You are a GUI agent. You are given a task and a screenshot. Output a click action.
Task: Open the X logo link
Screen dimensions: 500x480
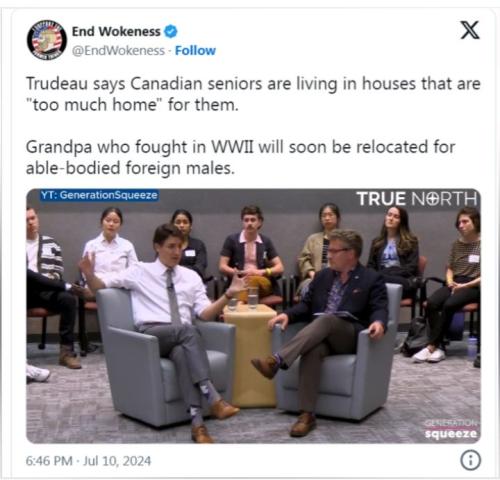click(470, 30)
